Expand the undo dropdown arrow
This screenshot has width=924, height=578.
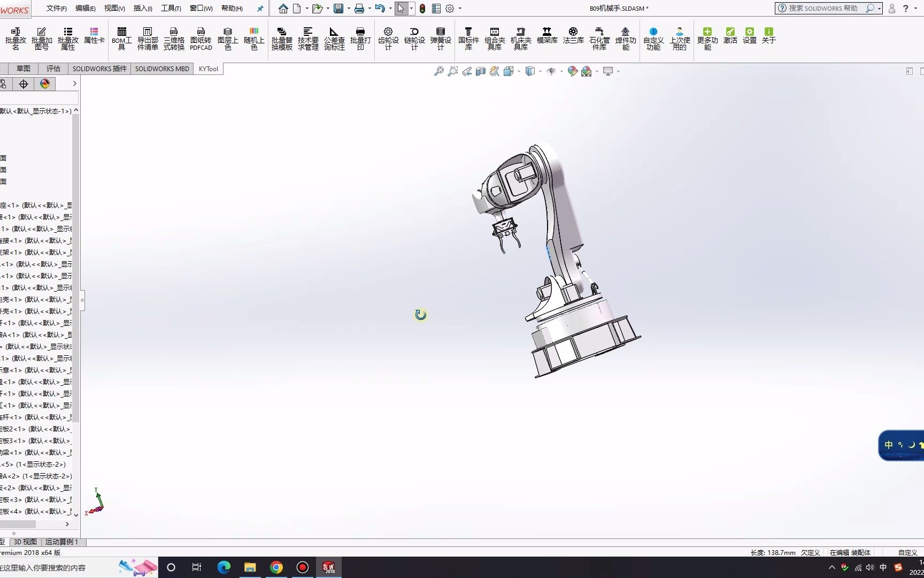390,9
